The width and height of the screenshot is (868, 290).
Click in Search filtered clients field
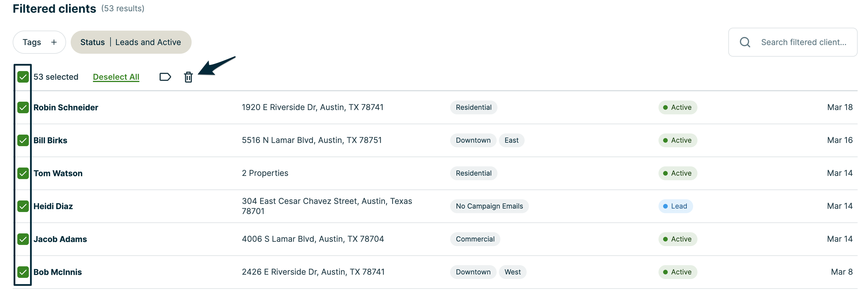(x=803, y=42)
